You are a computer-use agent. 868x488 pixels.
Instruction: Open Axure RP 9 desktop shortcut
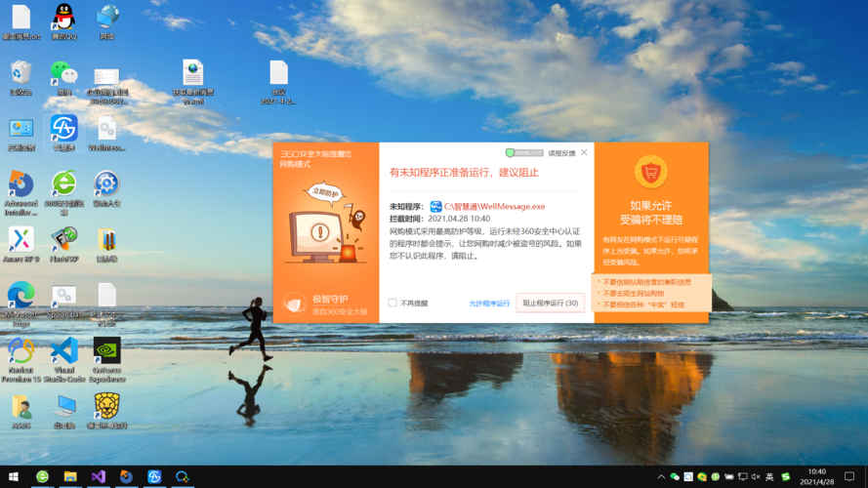21,240
